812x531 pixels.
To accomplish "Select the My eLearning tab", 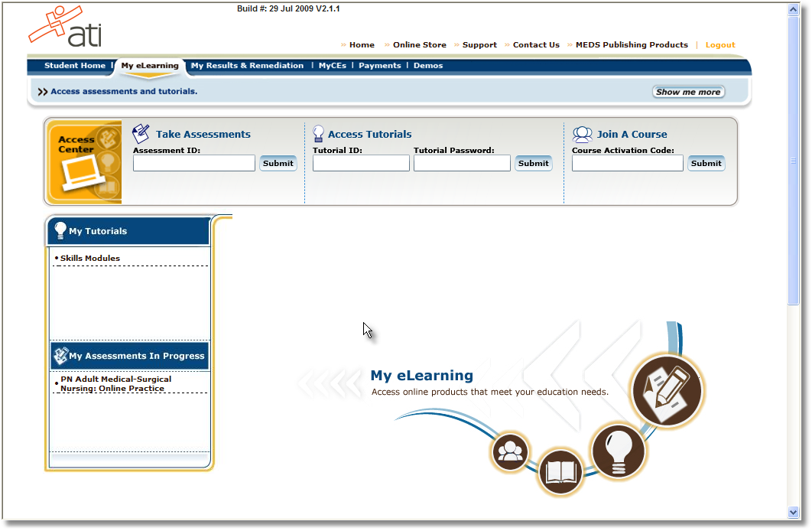I will (x=150, y=65).
